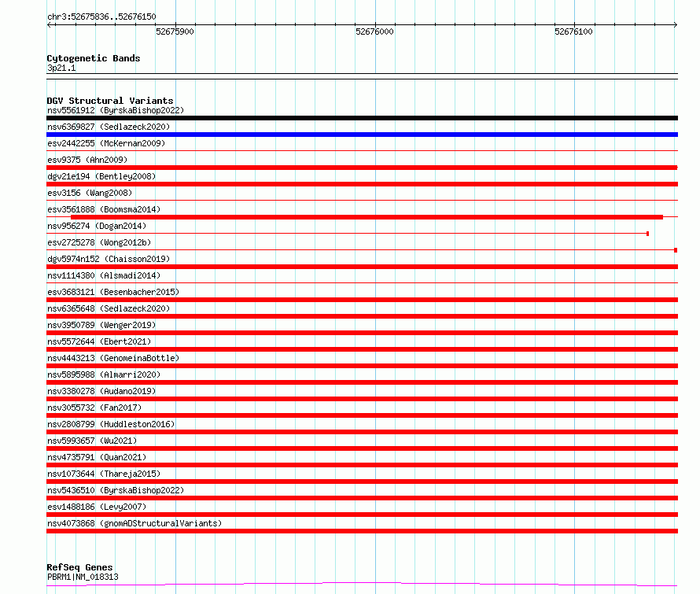Click the esv3561888 Boomsma2014 label
This screenshot has height=594, width=700.
pyautogui.click(x=104, y=209)
